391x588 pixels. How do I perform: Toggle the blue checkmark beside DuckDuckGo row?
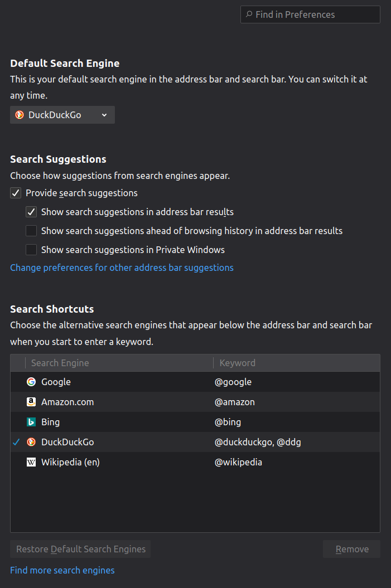17,442
